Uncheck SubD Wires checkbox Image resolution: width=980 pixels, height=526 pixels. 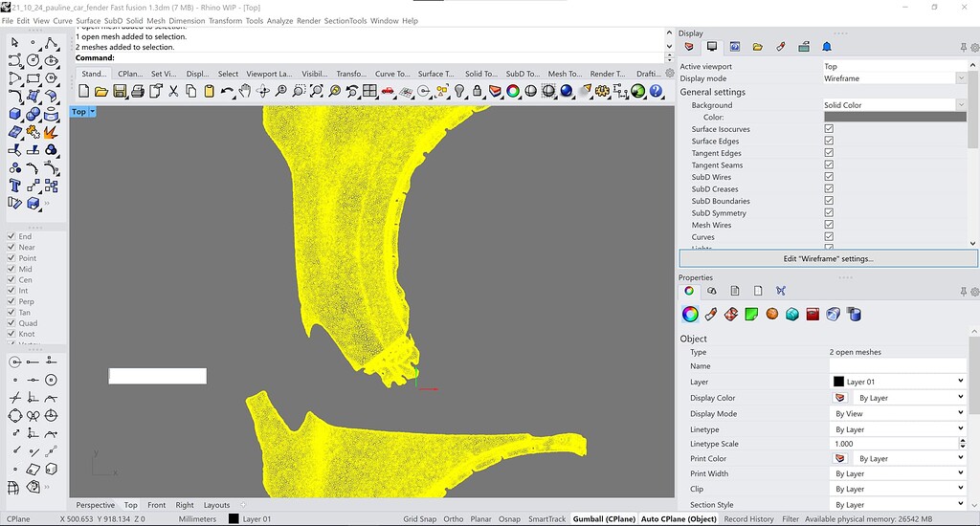[829, 177]
